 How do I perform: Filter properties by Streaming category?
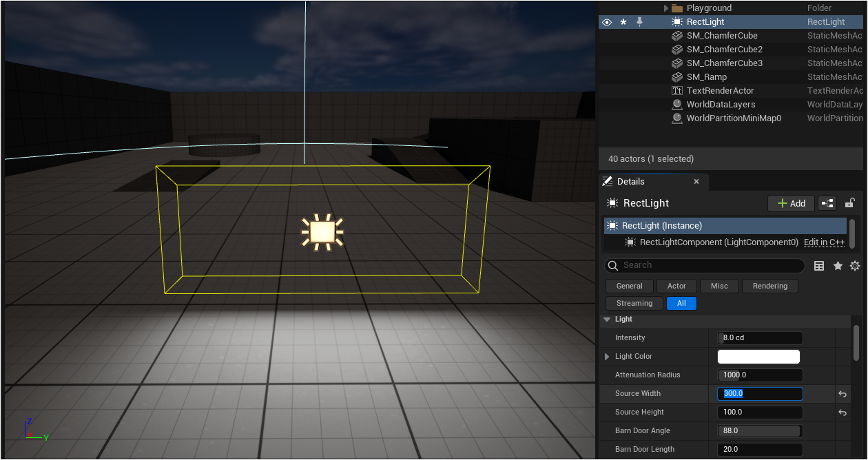coord(634,303)
